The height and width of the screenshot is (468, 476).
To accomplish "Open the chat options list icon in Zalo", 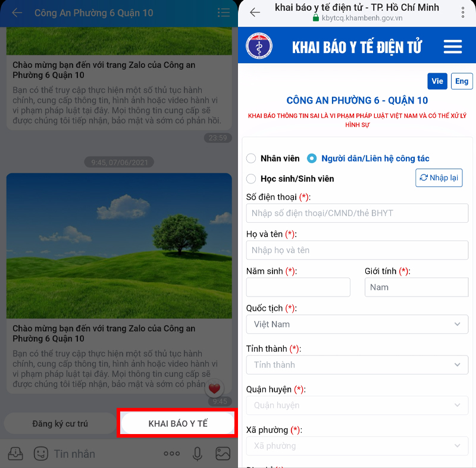I will pyautogui.click(x=224, y=13).
